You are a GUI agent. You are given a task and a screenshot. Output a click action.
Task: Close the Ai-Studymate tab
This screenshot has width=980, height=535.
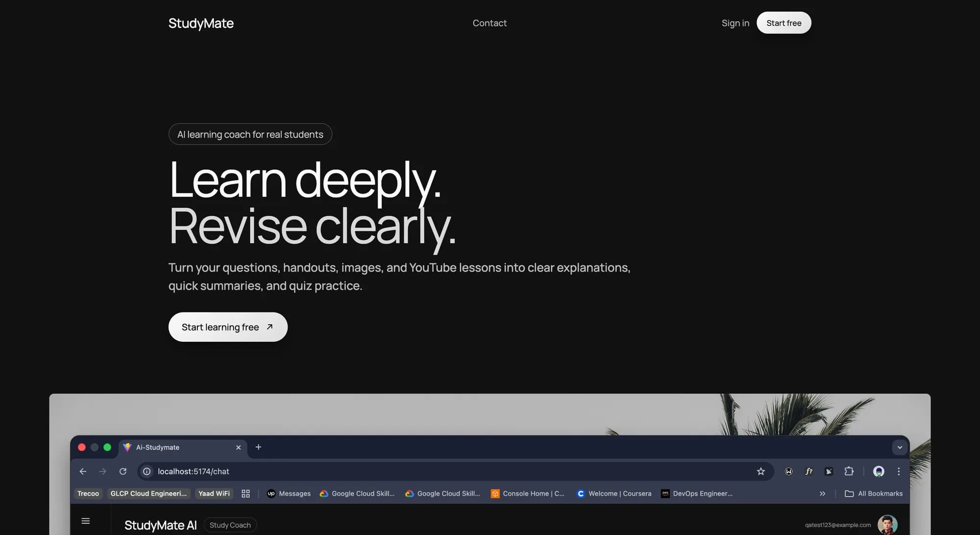(238, 447)
